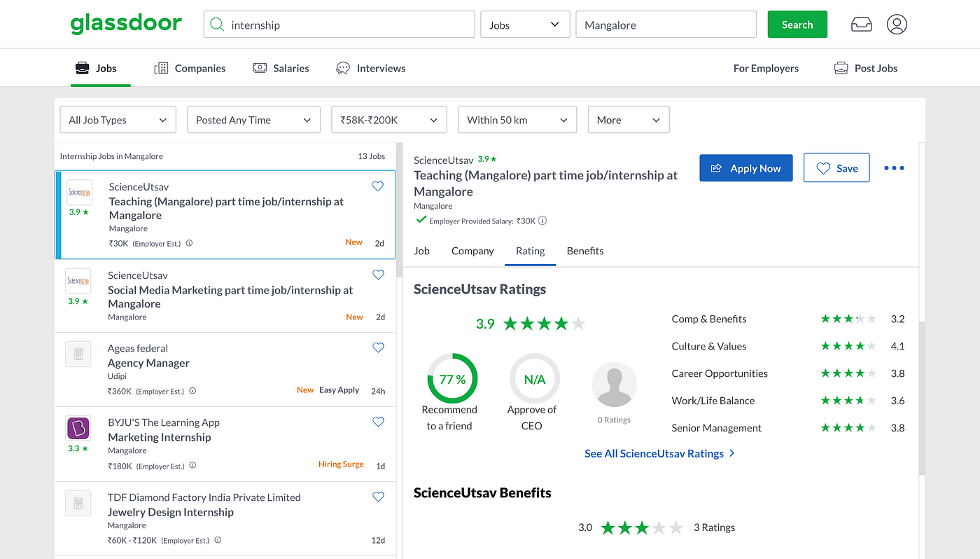980x559 pixels.
Task: Switch to the Benefits detail tab
Action: (585, 251)
